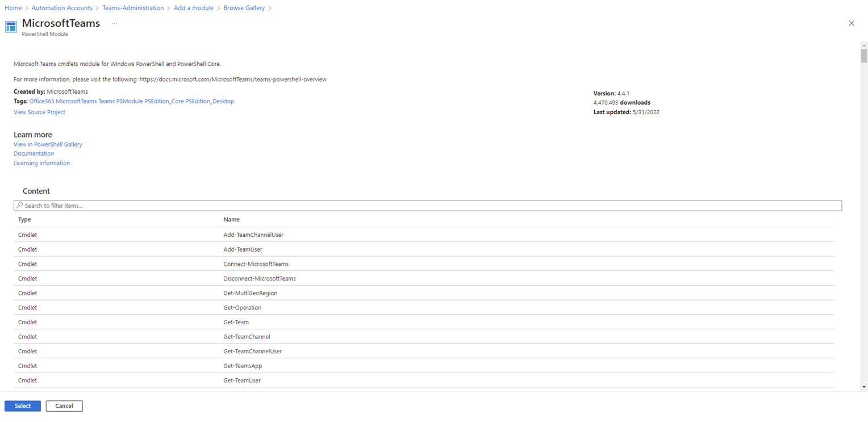Click the MicrosoftTeams module icon
The image size is (868, 422).
pyautogui.click(x=11, y=27)
